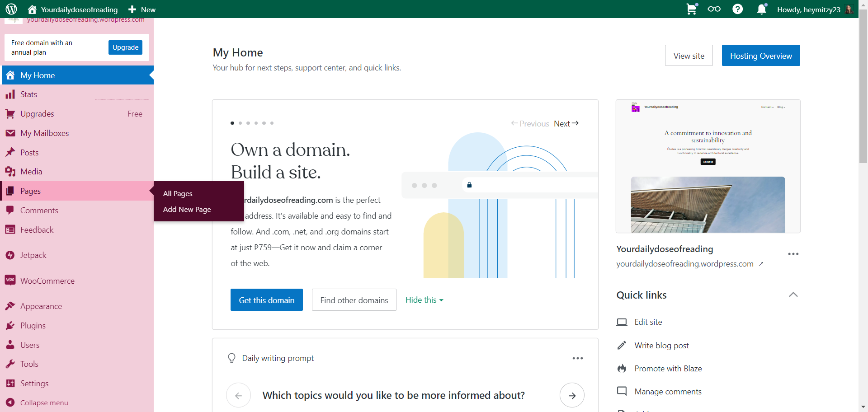
Task: Click the scroll down arrow of the scrollbar
Action: click(x=863, y=407)
